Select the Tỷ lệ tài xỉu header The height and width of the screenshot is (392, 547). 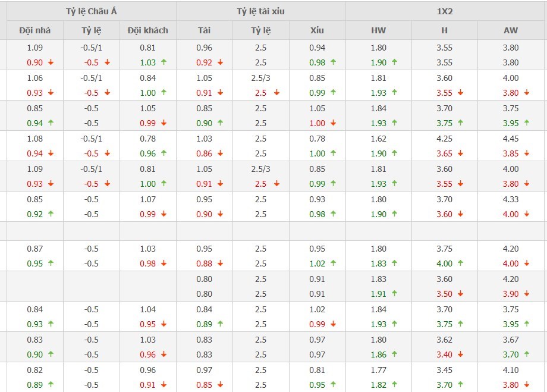click(260, 11)
